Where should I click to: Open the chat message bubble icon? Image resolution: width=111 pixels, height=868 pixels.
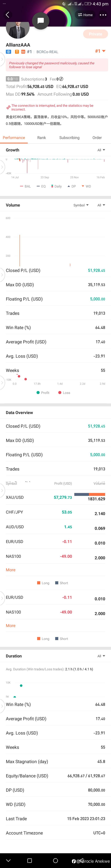pyautogui.click(x=41, y=21)
